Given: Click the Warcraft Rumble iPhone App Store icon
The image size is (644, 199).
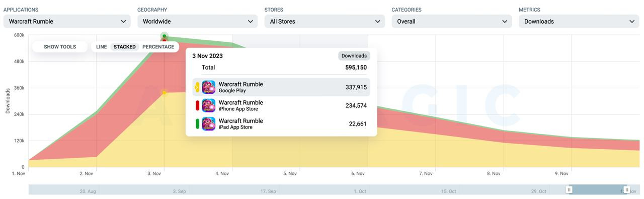Looking at the screenshot, I should coord(208,105).
